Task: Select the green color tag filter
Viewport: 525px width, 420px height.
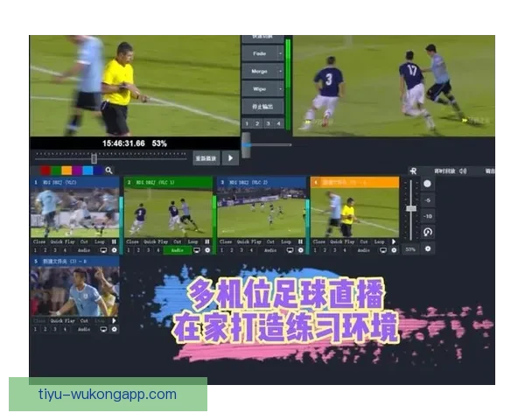Action: [x=56, y=171]
